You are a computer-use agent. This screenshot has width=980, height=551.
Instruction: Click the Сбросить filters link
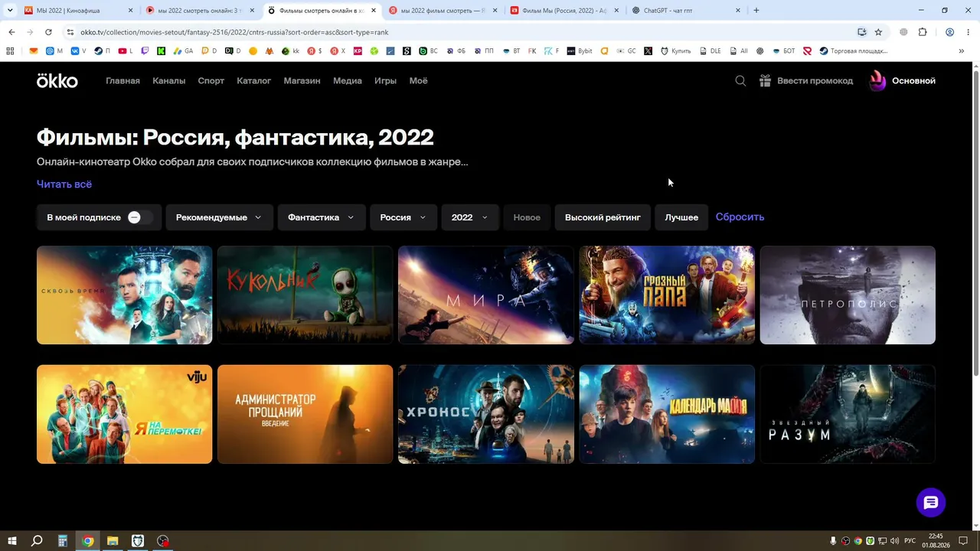(740, 217)
